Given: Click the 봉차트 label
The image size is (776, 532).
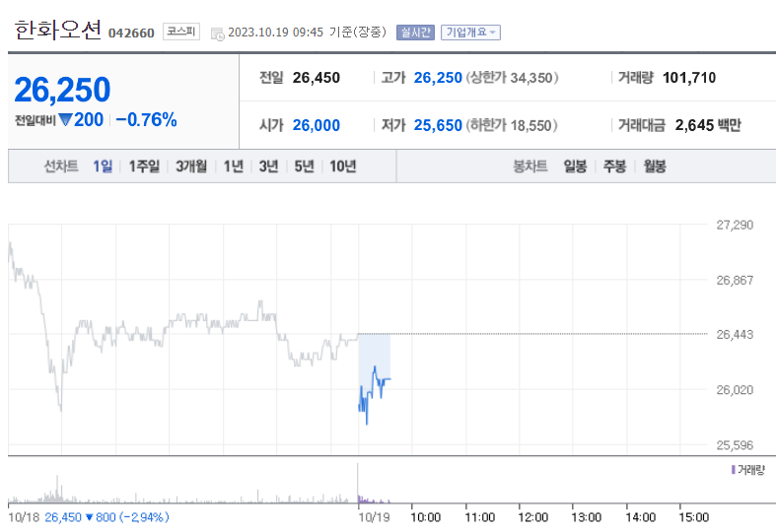Looking at the screenshot, I should [530, 166].
